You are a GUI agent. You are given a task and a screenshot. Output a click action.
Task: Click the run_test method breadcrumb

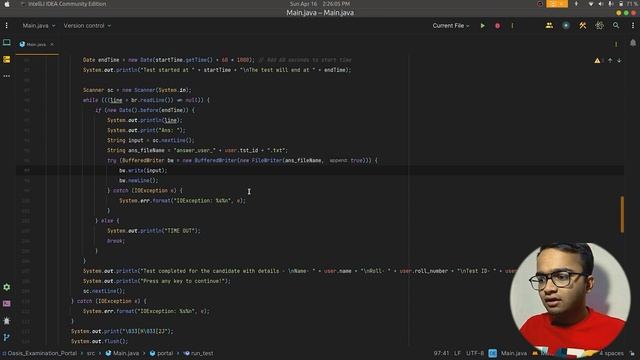pyautogui.click(x=199, y=353)
